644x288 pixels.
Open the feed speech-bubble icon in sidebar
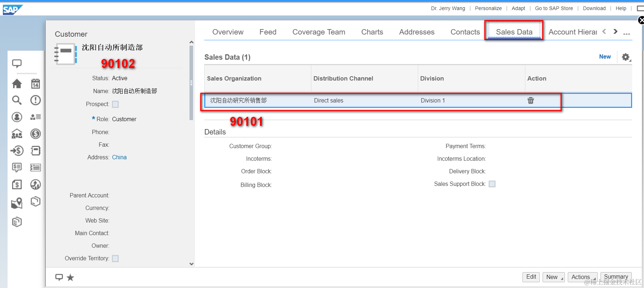(x=17, y=64)
